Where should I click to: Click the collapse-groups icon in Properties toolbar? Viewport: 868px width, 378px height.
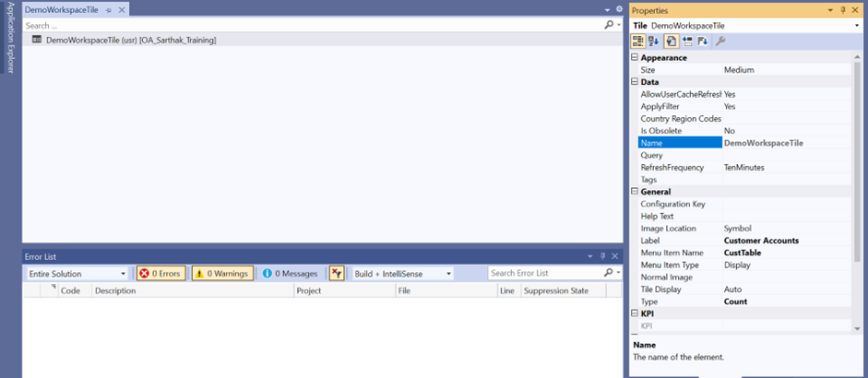coord(687,41)
